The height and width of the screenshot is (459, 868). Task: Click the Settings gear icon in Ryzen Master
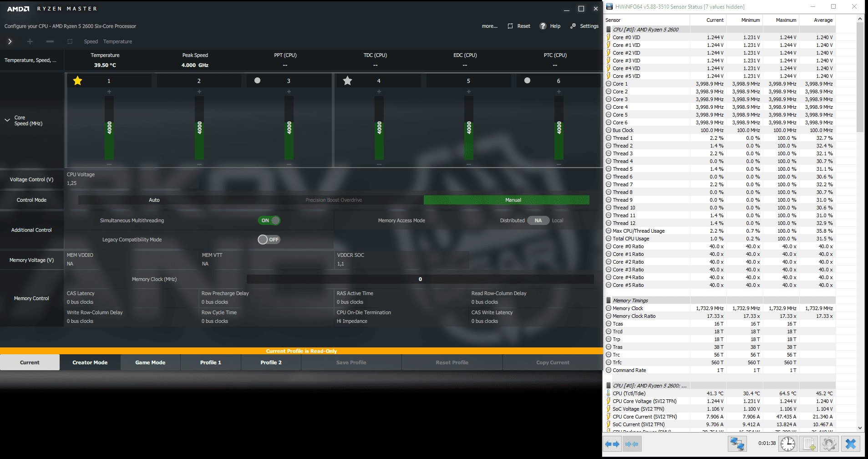pos(573,26)
